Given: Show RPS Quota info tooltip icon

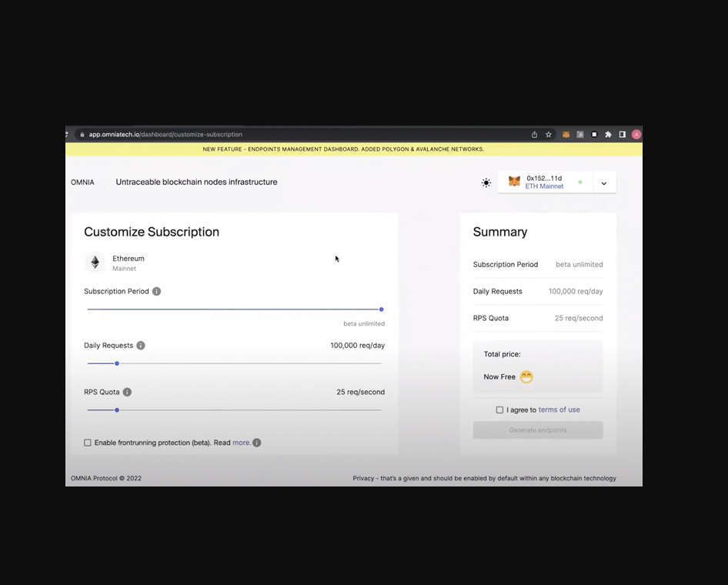Looking at the screenshot, I should (127, 392).
